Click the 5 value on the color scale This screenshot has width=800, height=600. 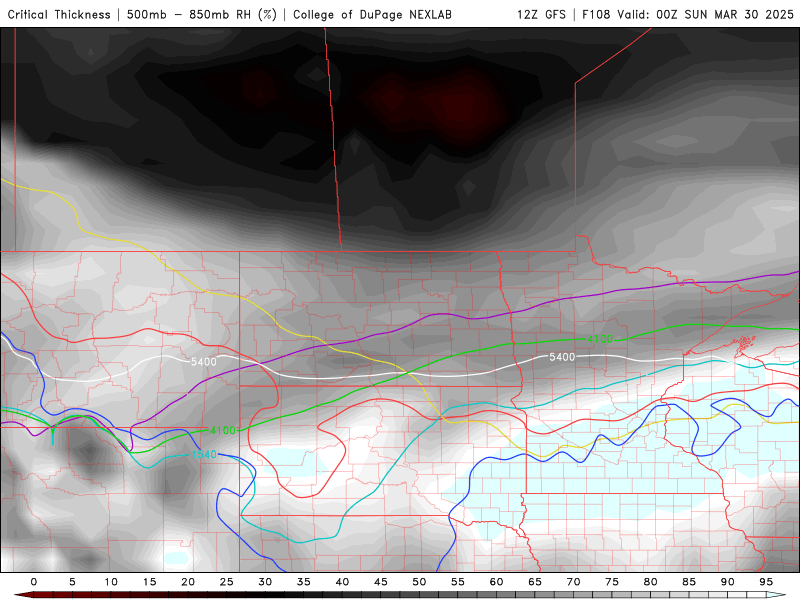click(72, 582)
